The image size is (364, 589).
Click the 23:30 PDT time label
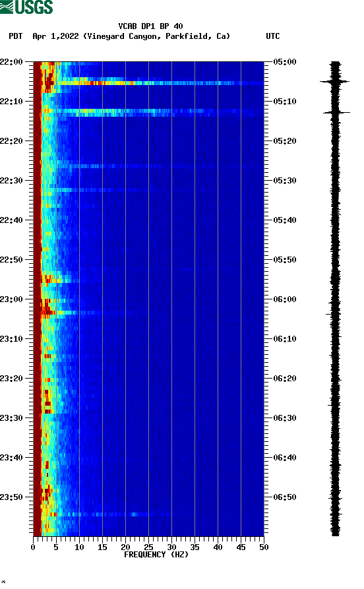(11, 418)
